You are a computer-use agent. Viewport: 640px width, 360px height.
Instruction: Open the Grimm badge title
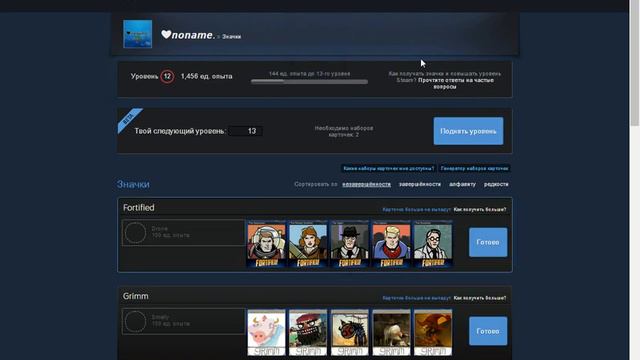click(136, 296)
